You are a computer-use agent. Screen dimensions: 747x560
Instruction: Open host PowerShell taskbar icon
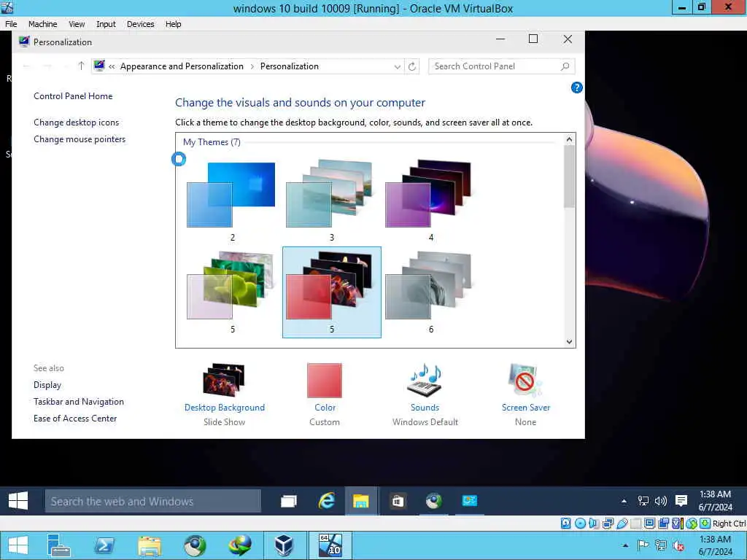104,545
